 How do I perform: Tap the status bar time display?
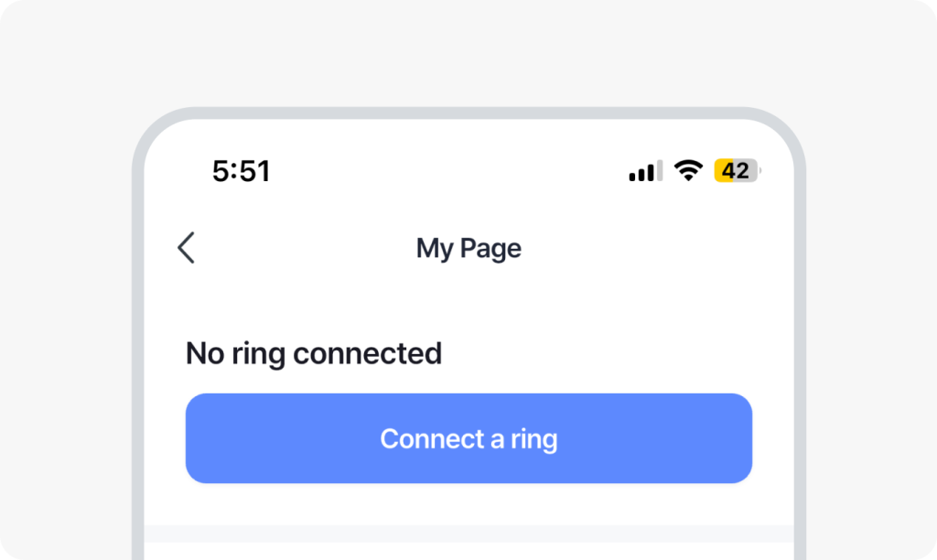click(241, 171)
